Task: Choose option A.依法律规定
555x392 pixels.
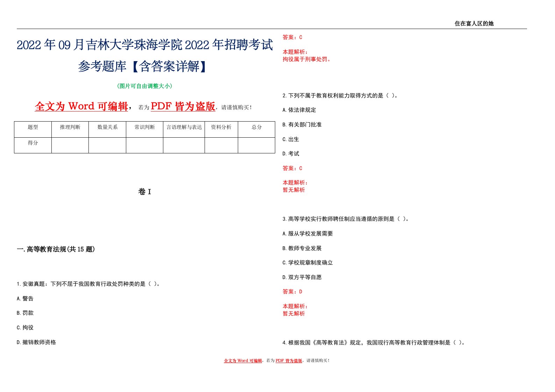Action: (299, 110)
